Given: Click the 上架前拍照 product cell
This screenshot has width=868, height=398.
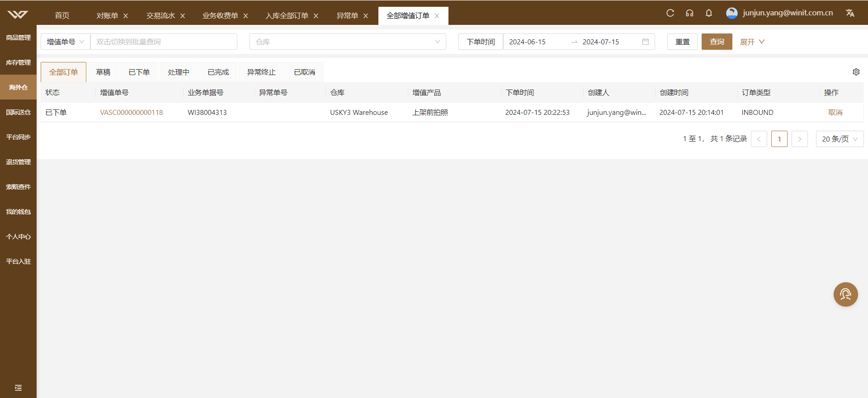Looking at the screenshot, I should 430,113.
